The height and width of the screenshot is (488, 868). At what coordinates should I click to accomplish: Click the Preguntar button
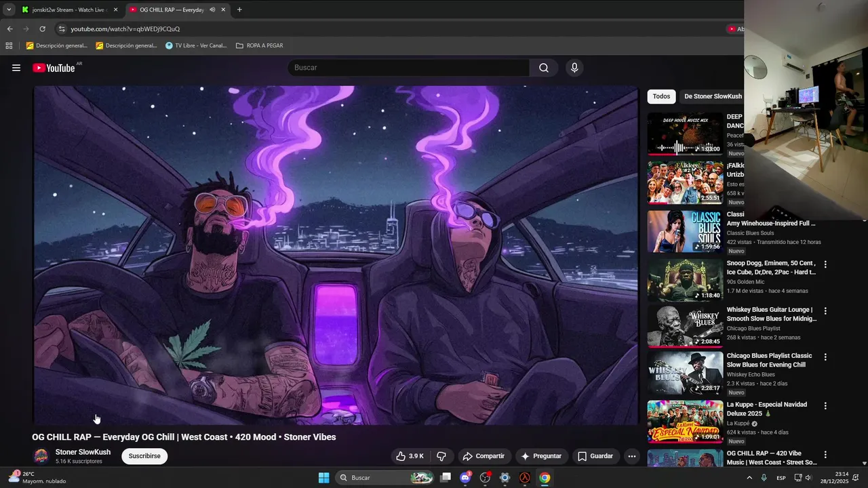[x=541, y=456]
